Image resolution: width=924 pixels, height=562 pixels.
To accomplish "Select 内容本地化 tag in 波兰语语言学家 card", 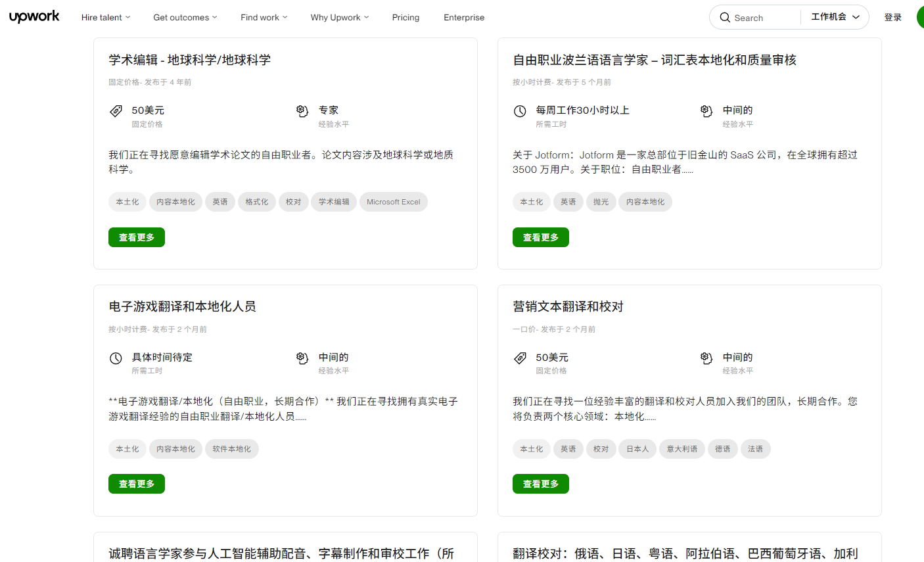I will [x=645, y=202].
